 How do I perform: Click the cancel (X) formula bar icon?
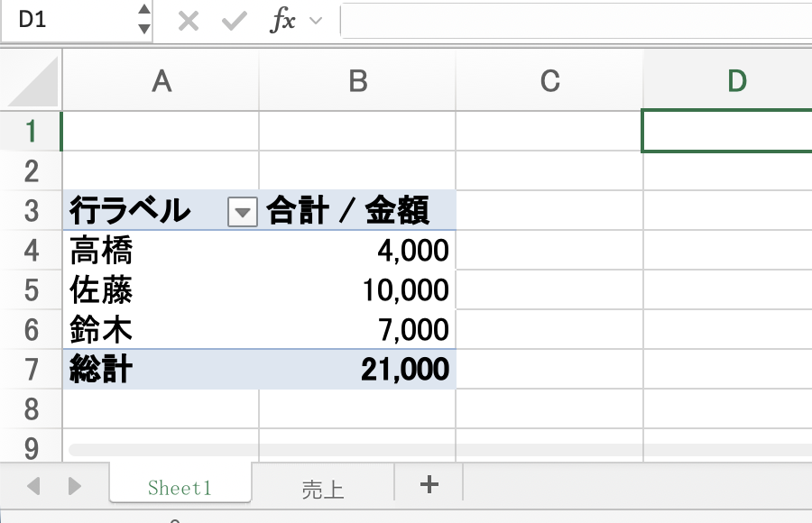(x=188, y=22)
